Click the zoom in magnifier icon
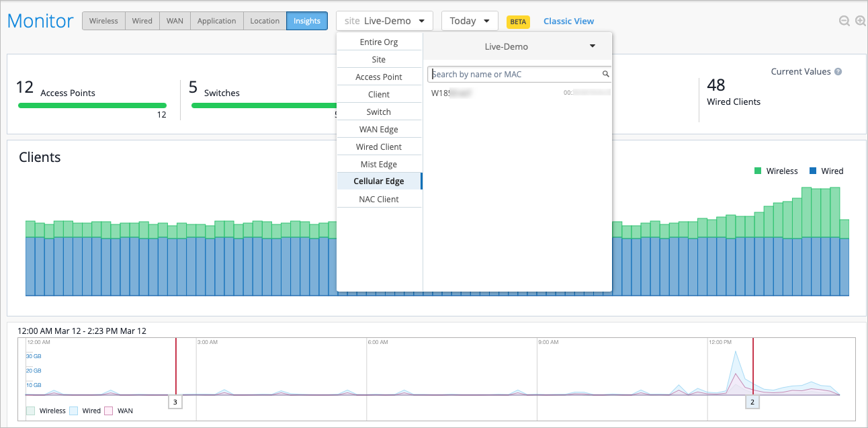868x428 pixels. [861, 21]
